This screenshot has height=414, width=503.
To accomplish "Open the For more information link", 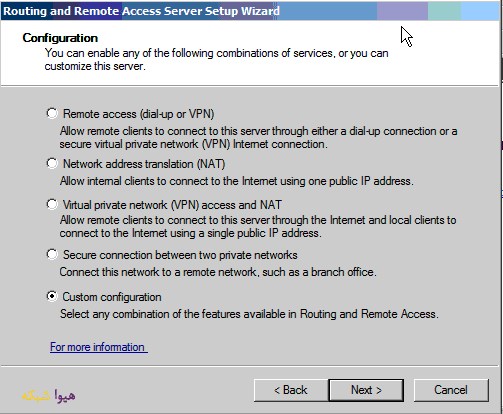I will point(97,347).
